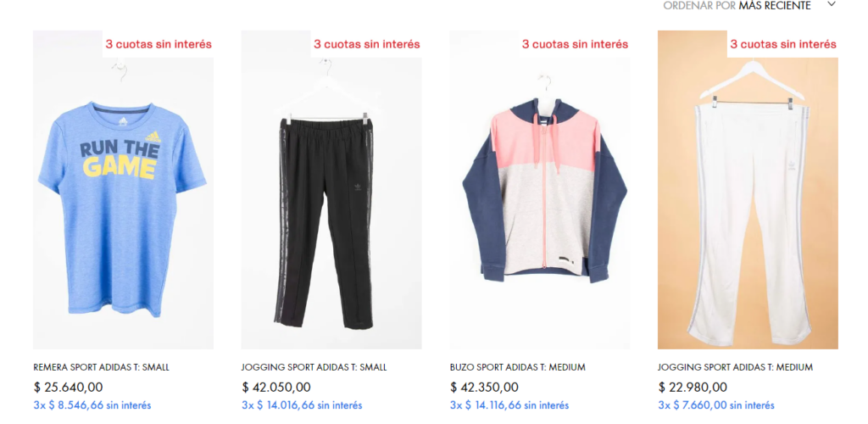Open the blue Run The Game t-shirt image

click(123, 189)
